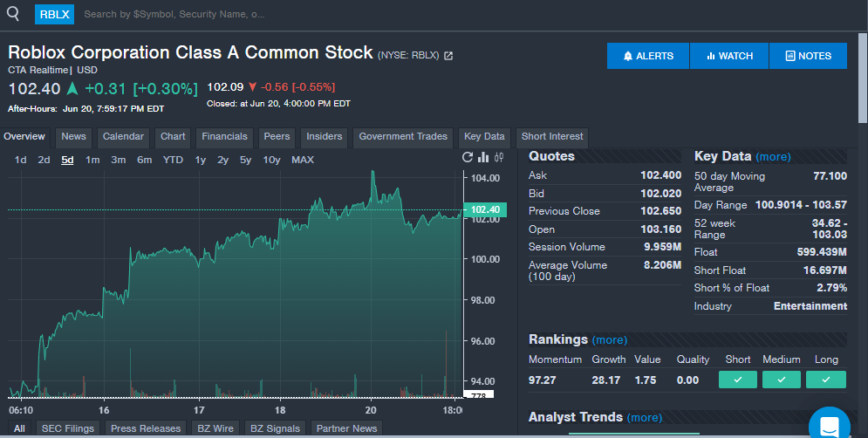Image resolution: width=868 pixels, height=438 pixels.
Task: Filter news by Partner News
Action: pos(346,428)
